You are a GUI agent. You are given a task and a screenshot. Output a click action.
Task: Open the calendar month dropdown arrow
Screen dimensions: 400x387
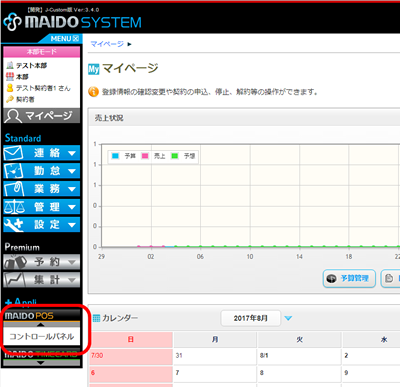288,318
